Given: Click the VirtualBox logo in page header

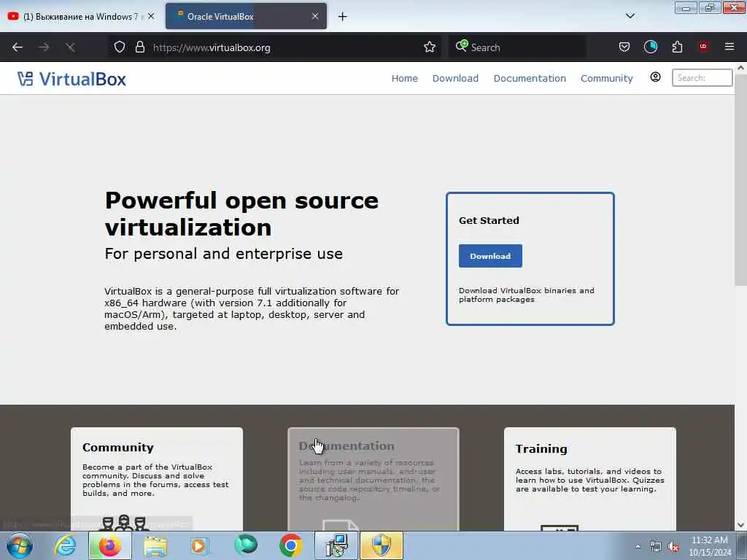Looking at the screenshot, I should point(71,79).
